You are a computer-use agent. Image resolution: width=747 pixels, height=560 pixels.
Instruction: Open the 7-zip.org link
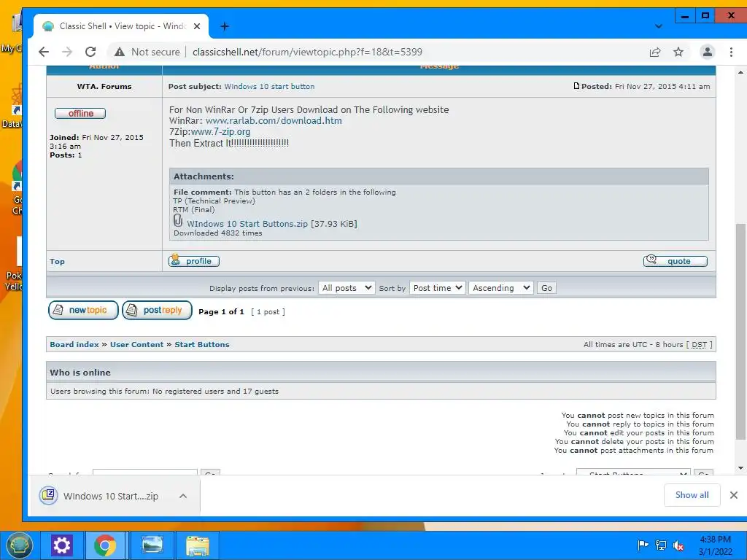(x=220, y=132)
